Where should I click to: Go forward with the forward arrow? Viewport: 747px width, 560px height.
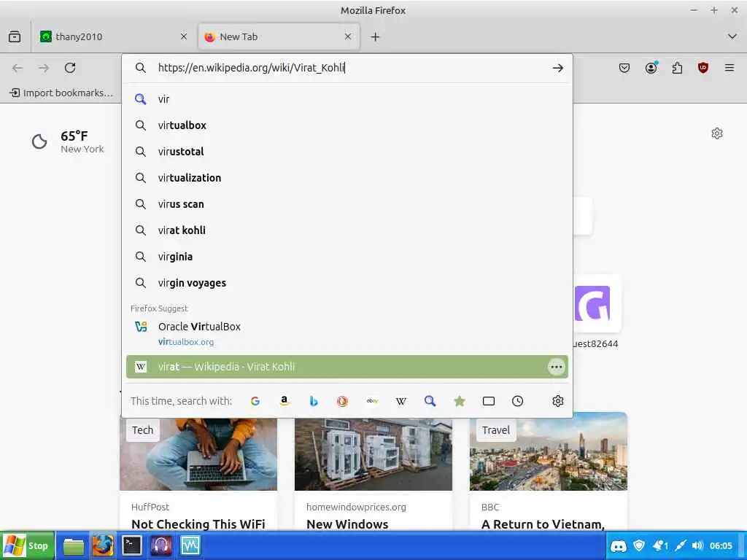pos(44,68)
